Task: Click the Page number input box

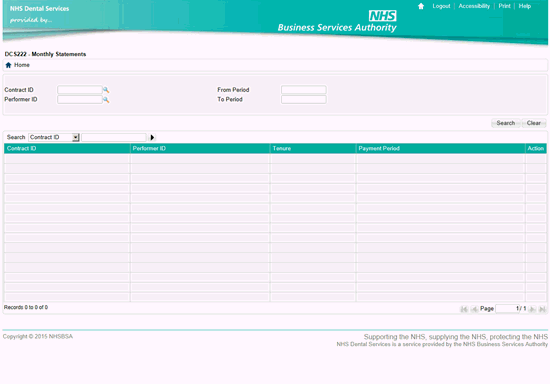Action: coord(508,309)
